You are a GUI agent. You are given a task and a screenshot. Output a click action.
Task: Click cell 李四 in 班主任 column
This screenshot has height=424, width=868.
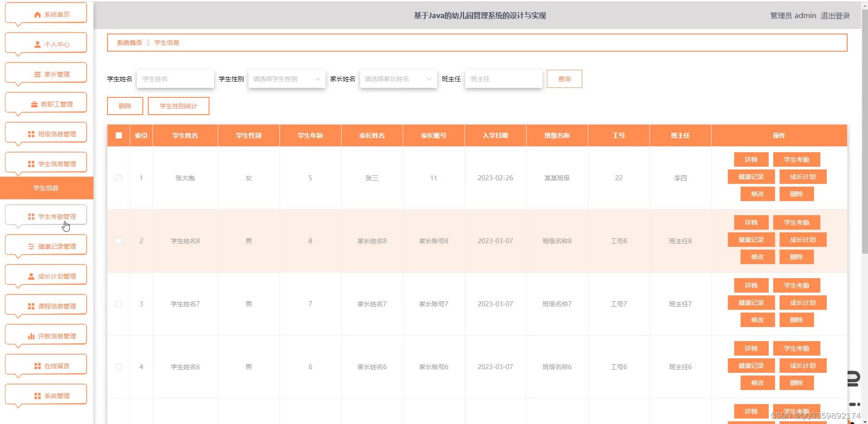(681, 178)
